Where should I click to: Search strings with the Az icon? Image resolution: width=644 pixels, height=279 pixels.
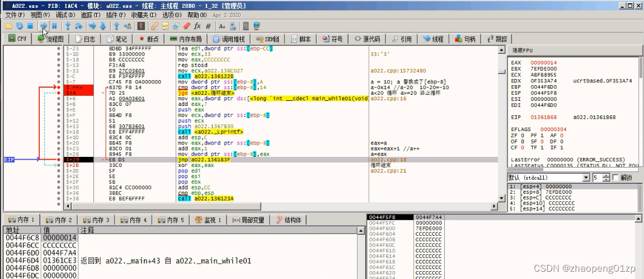[222, 26]
